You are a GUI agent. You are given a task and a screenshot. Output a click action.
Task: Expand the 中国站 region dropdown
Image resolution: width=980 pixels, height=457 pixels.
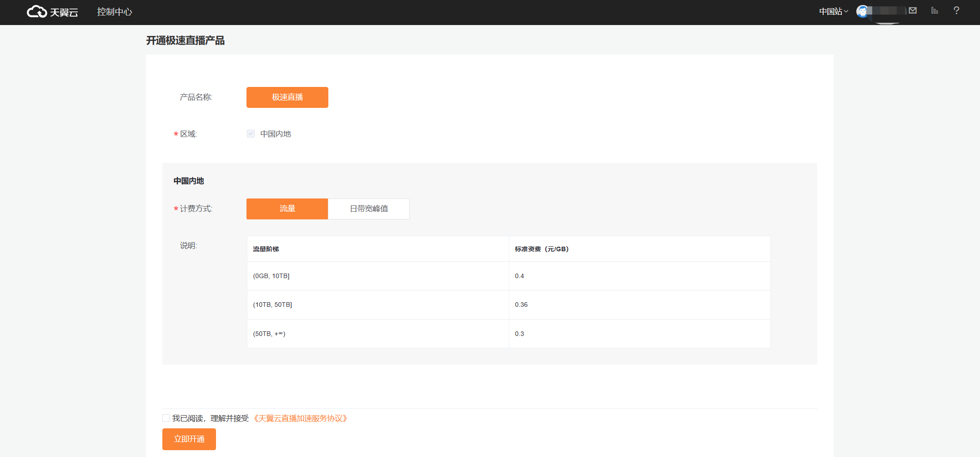[834, 12]
